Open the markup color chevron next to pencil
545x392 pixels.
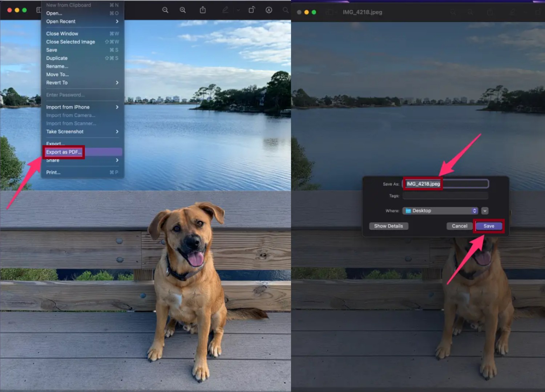pyautogui.click(x=238, y=10)
